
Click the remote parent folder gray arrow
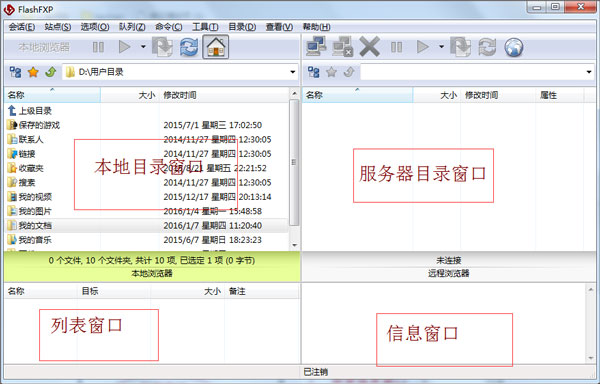pos(349,72)
